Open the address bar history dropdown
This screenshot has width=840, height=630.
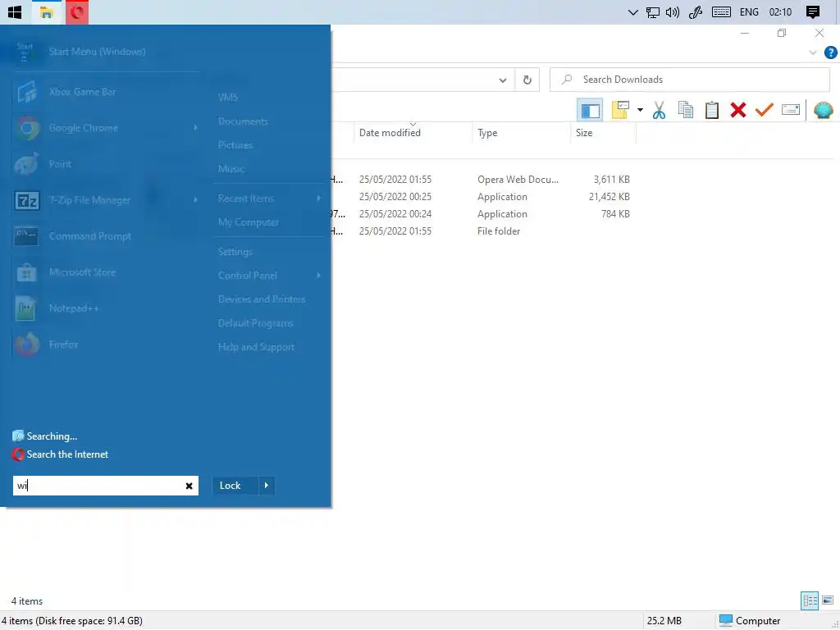[503, 80]
